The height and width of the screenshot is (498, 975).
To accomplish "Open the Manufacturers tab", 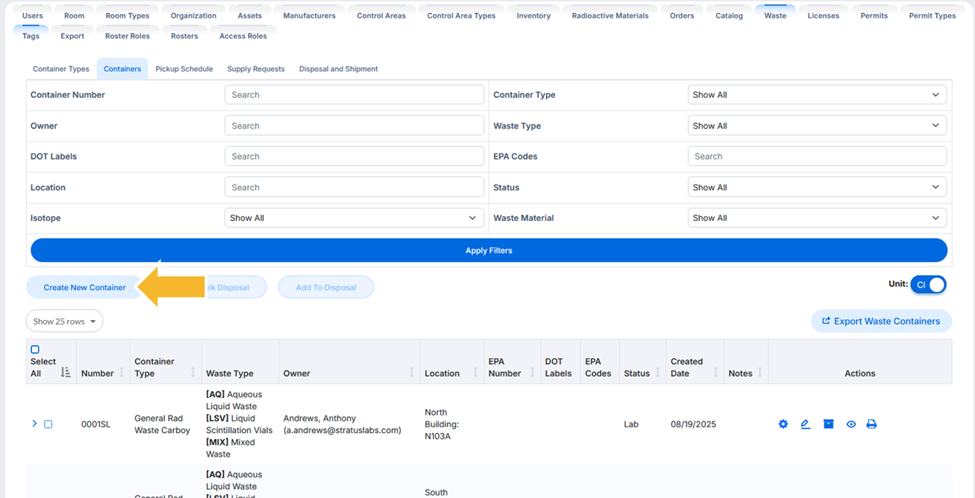I will pyautogui.click(x=309, y=16).
